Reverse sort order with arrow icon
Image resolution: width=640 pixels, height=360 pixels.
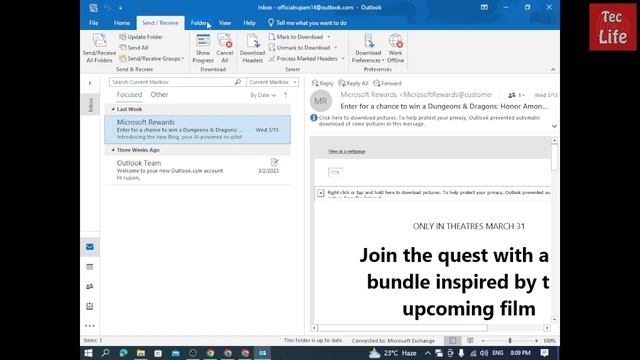pyautogui.click(x=285, y=95)
